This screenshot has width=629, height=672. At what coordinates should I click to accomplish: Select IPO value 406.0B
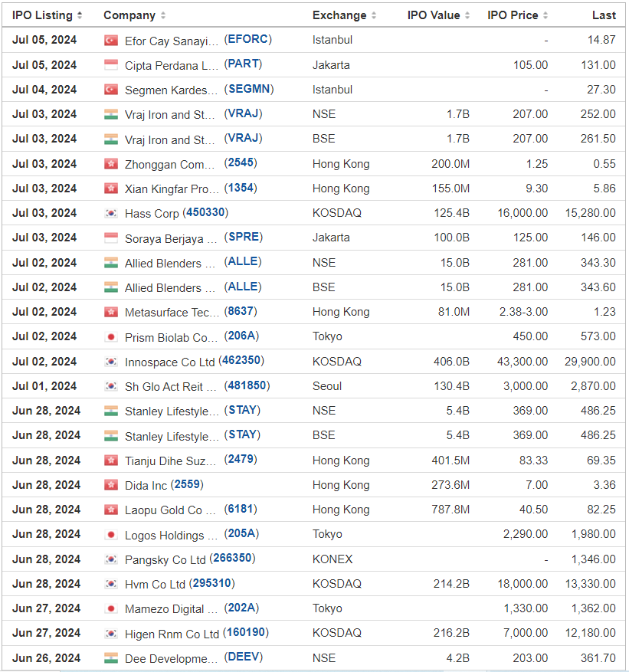[451, 362]
